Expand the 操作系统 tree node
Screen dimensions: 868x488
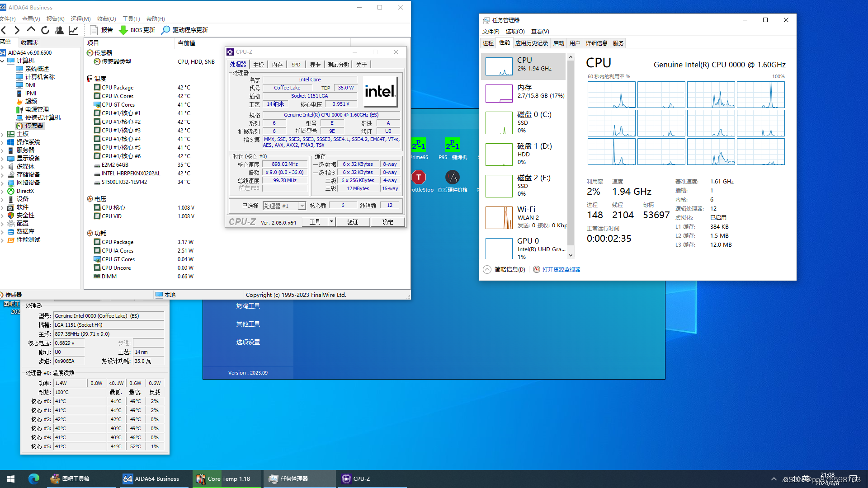point(3,142)
